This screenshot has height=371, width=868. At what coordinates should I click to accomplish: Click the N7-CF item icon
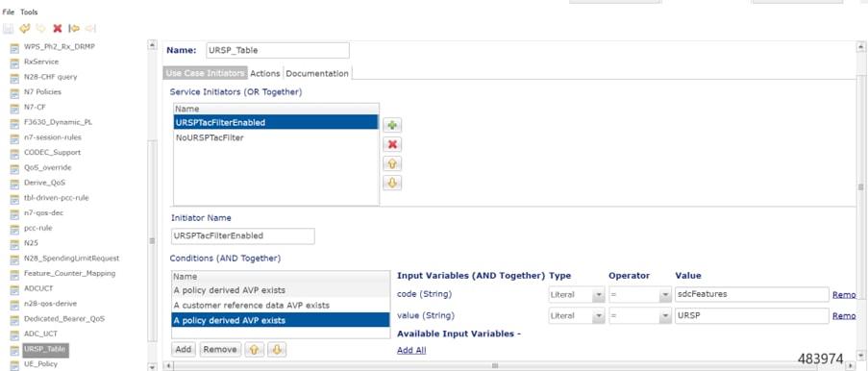[x=15, y=108]
